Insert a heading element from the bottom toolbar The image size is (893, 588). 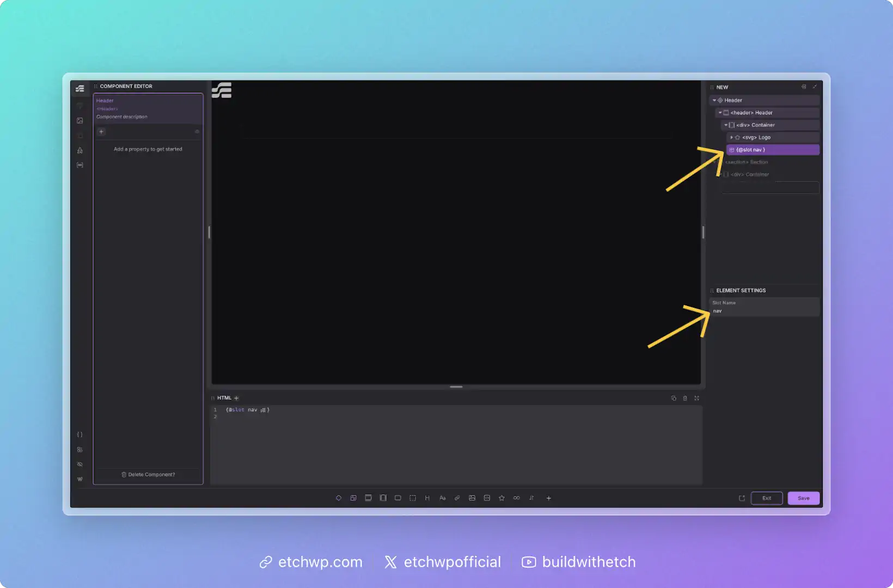[x=427, y=498]
